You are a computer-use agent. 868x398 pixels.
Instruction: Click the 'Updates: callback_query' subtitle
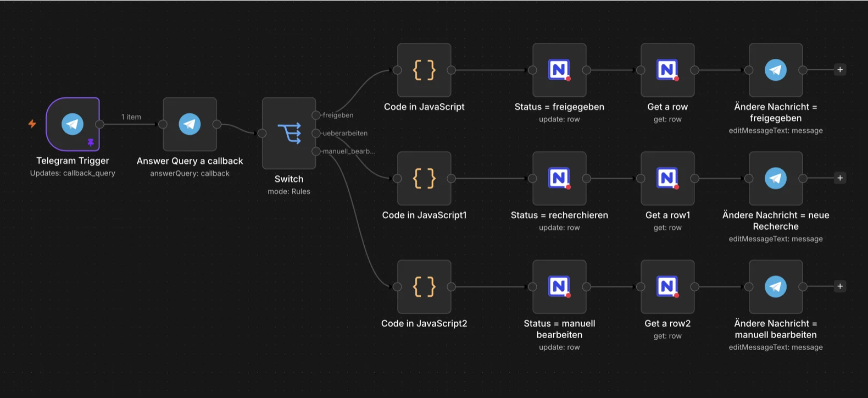point(73,173)
